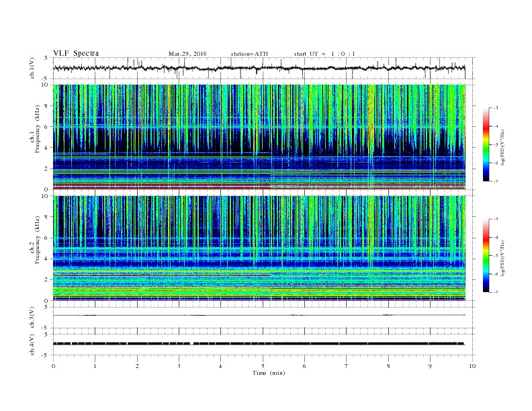Click the "-3" tick on ch.1 color bar
The width and height of the screenshot is (532, 411).
coord(496,108)
